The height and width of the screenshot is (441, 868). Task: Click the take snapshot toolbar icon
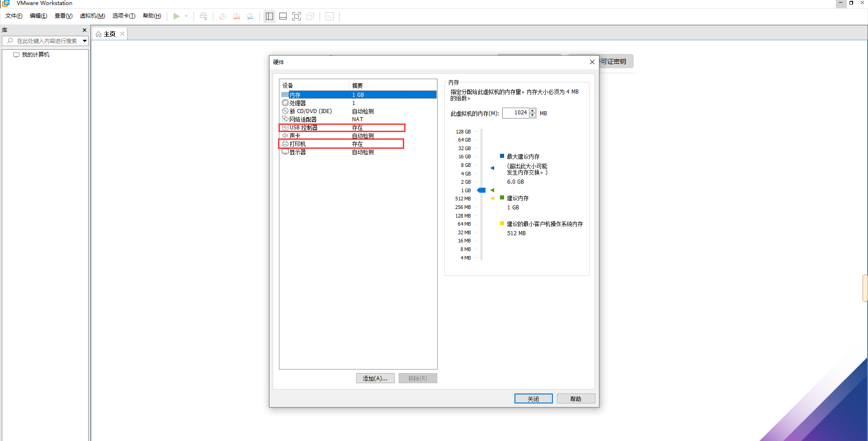click(222, 16)
